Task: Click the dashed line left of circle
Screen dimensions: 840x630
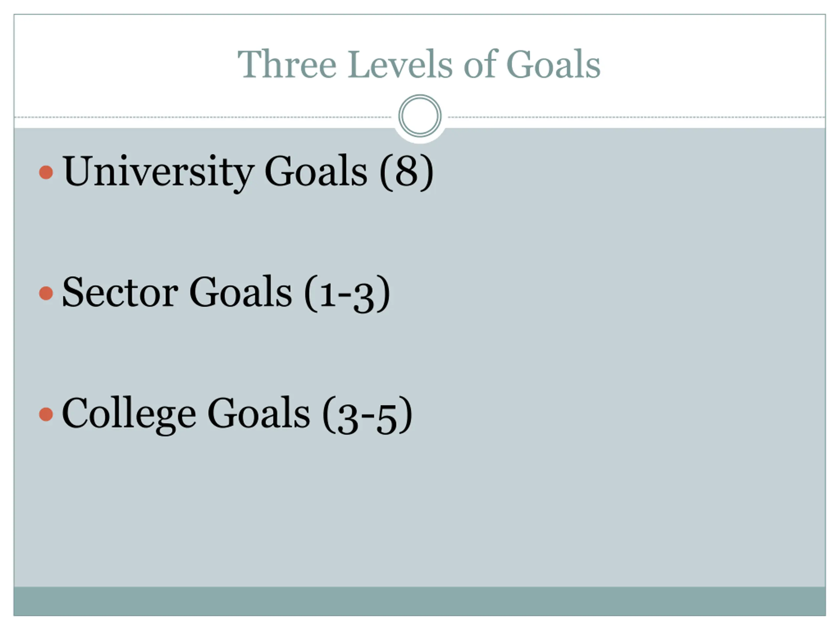Action: [x=203, y=117]
